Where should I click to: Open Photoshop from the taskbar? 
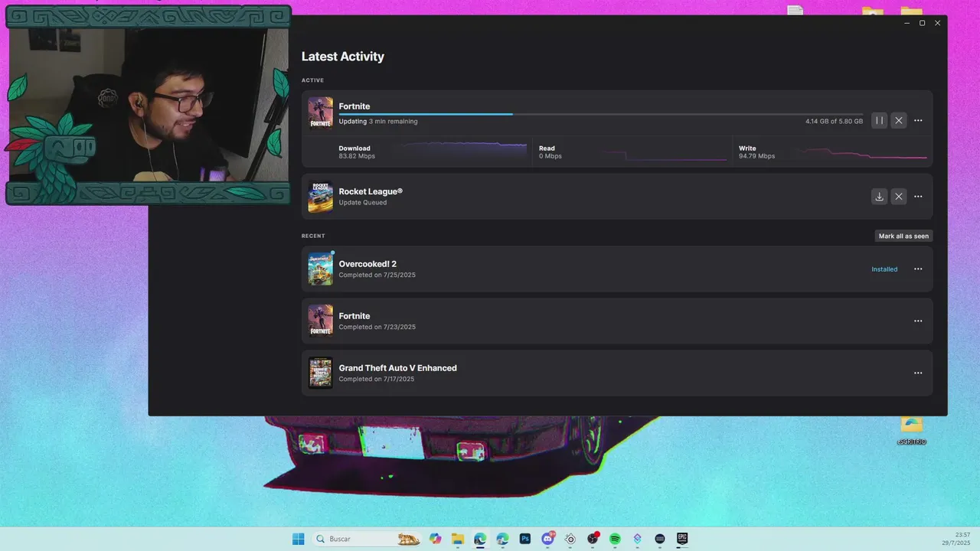point(525,539)
